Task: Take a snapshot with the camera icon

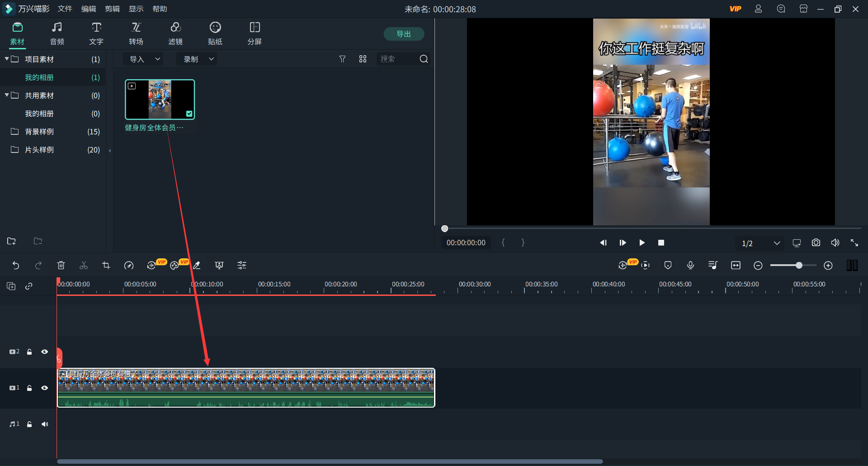Action: [816, 243]
